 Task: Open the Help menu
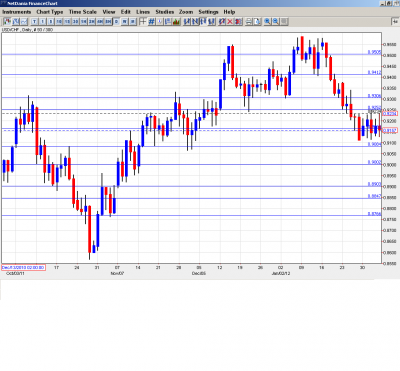pos(229,12)
